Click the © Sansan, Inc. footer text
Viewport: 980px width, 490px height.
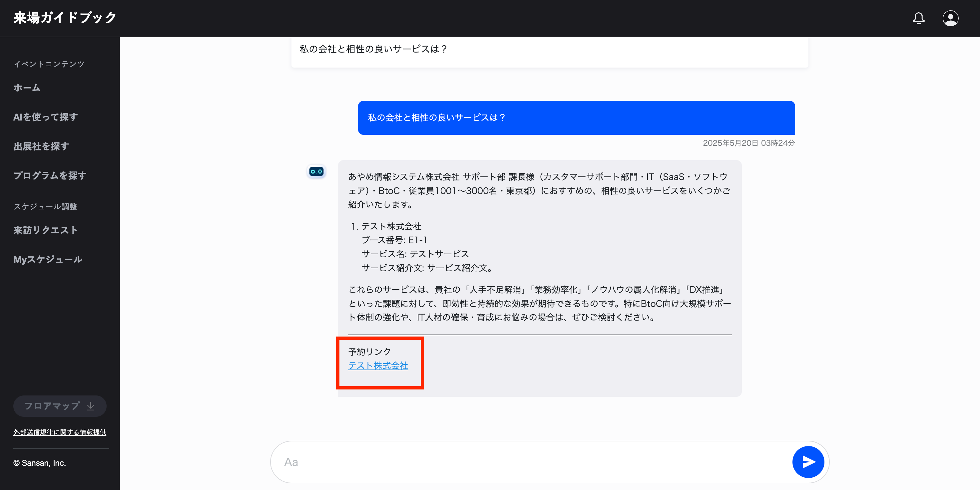click(40, 463)
